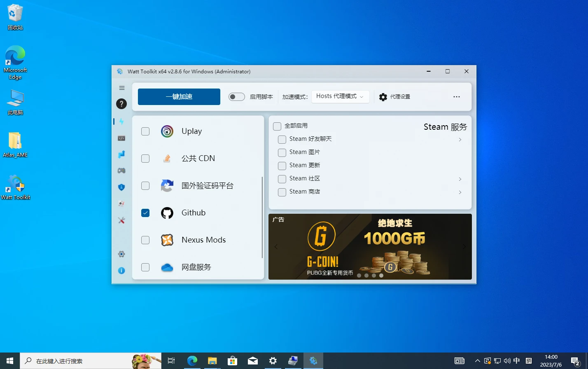This screenshot has width=588, height=369.
Task: Show hidden system tray icons arrow
Action: point(478,361)
